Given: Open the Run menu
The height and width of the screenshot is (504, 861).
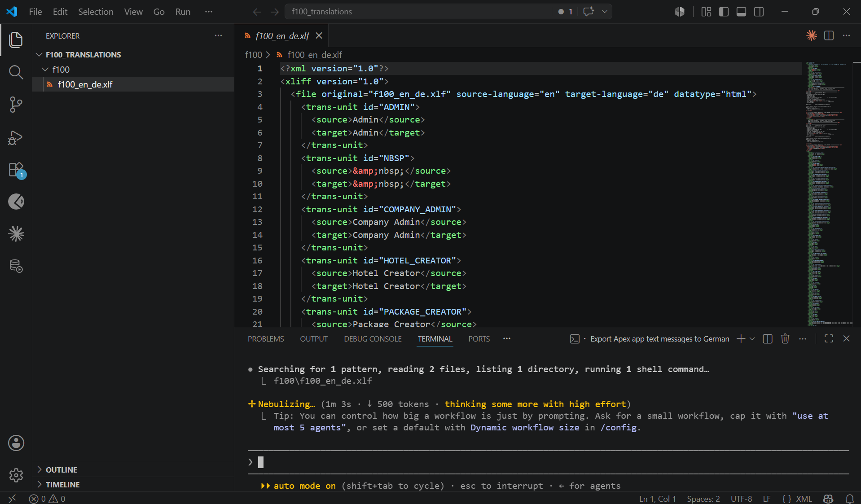Looking at the screenshot, I should click(183, 12).
